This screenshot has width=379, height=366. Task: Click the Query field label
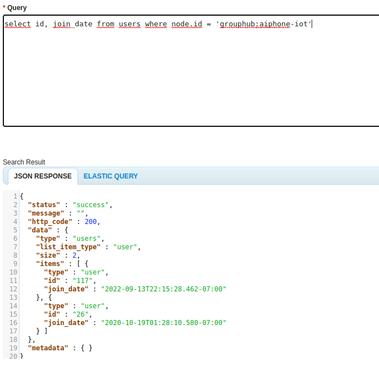click(x=17, y=8)
